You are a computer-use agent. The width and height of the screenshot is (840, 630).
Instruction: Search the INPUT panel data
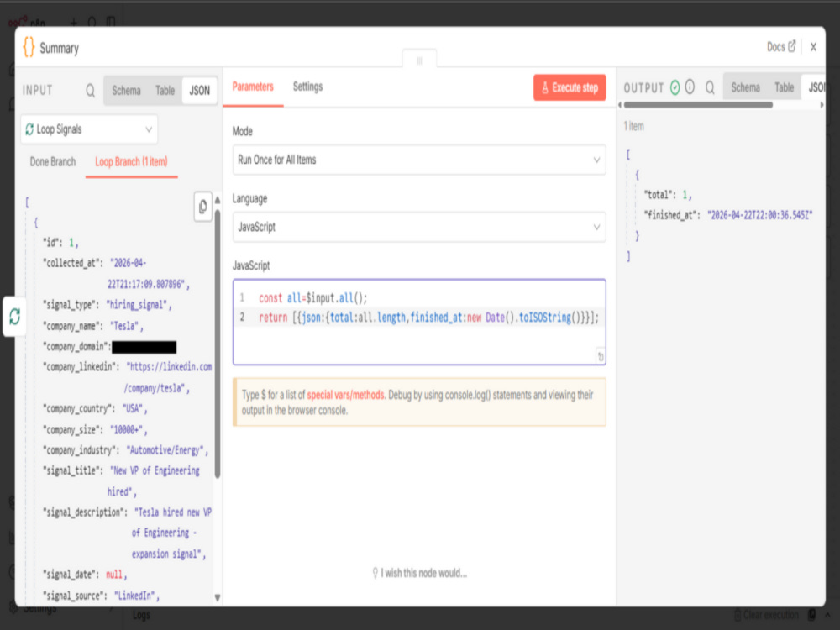pos(91,91)
